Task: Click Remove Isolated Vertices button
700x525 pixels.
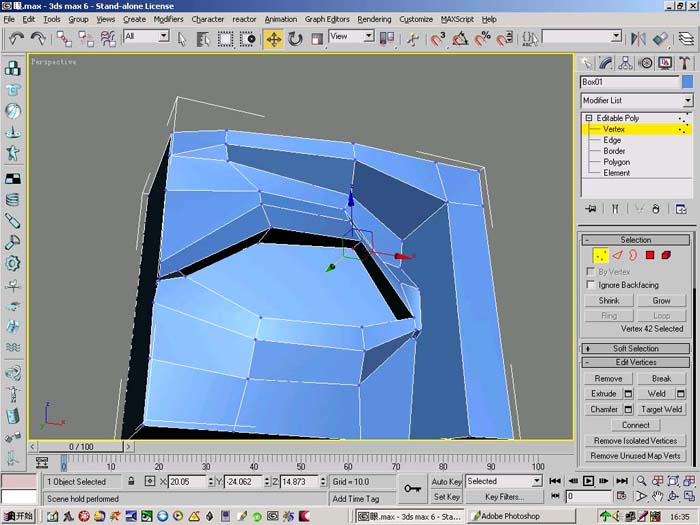Action: (635, 441)
